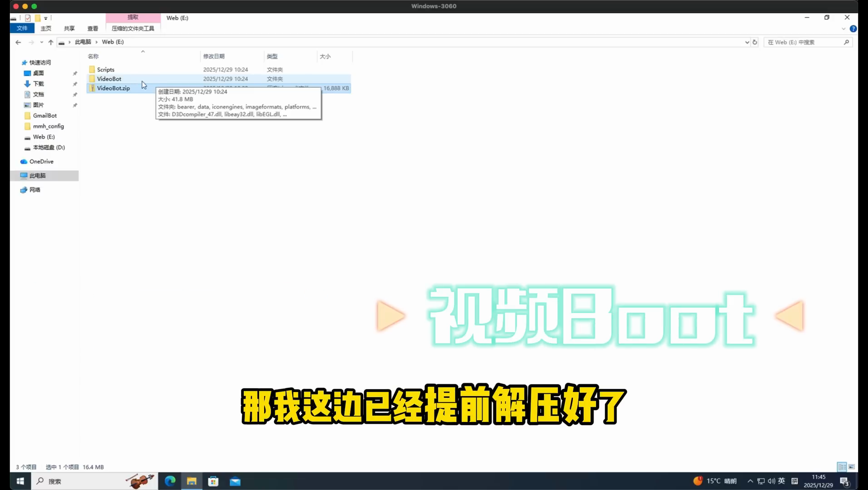Image resolution: width=868 pixels, height=490 pixels.
Task: Switch to the 共享 ribbon tab
Action: pos(69,28)
